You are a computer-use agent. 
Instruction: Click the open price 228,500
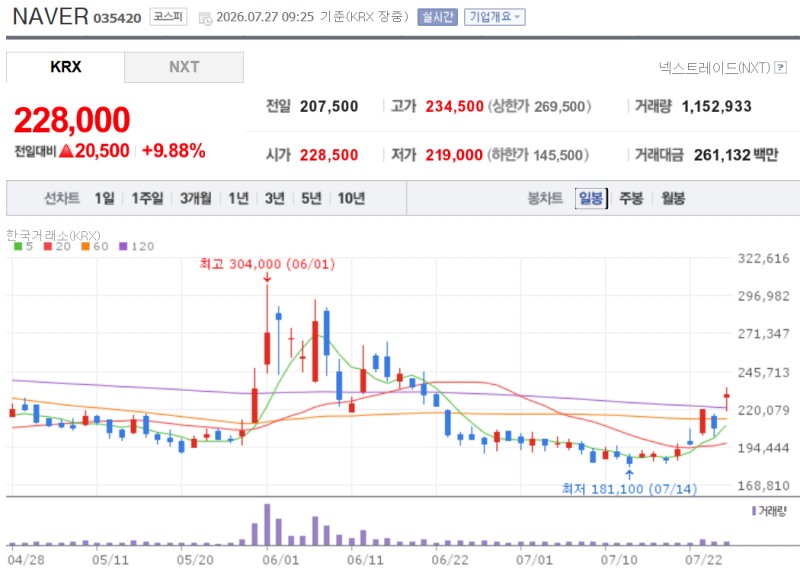pos(329,155)
